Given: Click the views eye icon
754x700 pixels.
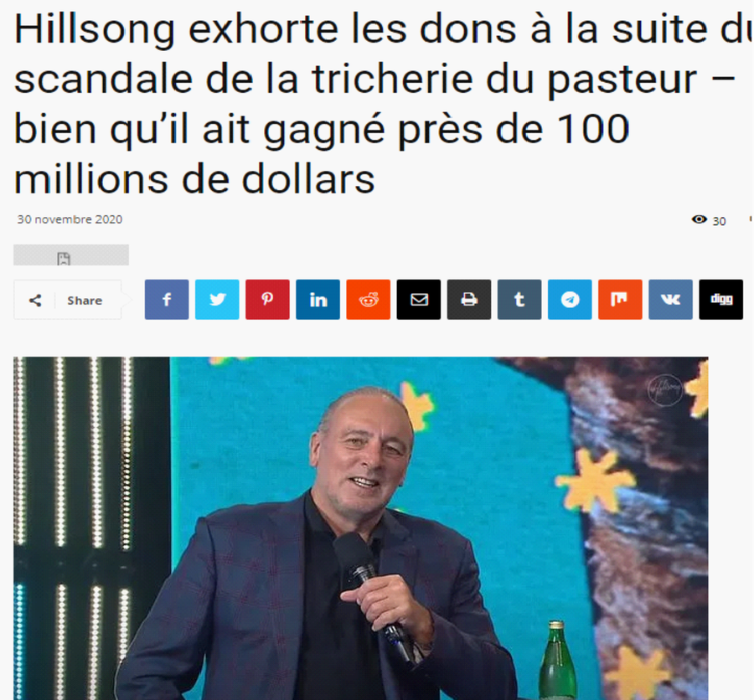Looking at the screenshot, I should [700, 219].
